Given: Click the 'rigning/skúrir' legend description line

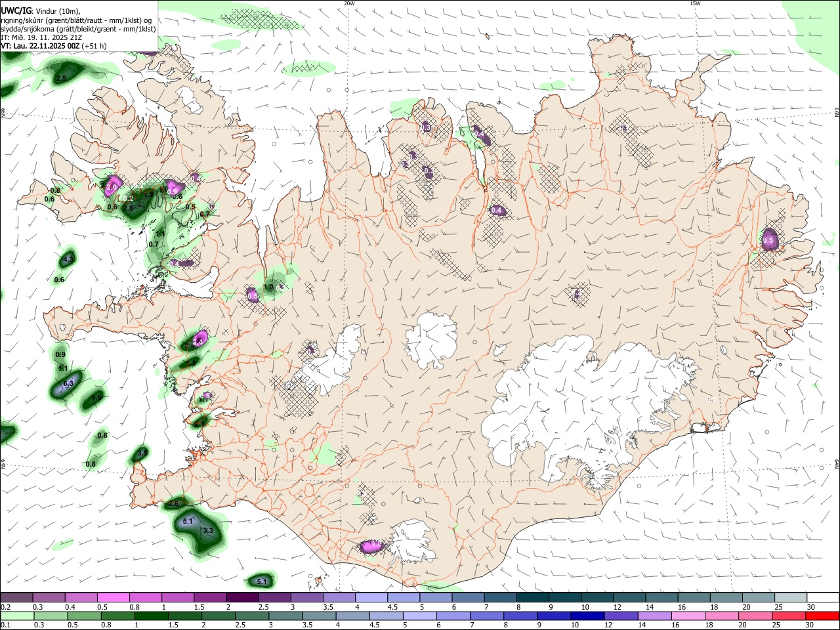Looking at the screenshot, I should tap(75, 20).
